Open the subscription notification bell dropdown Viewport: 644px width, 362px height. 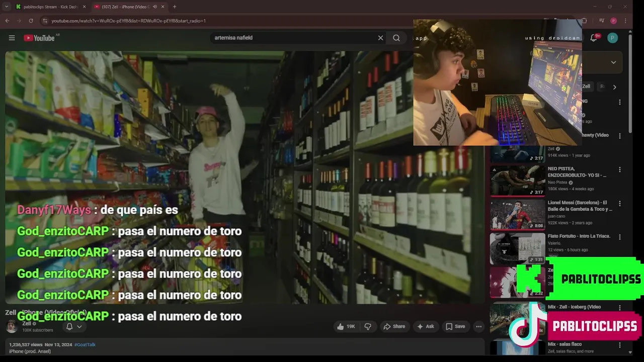[74, 326]
